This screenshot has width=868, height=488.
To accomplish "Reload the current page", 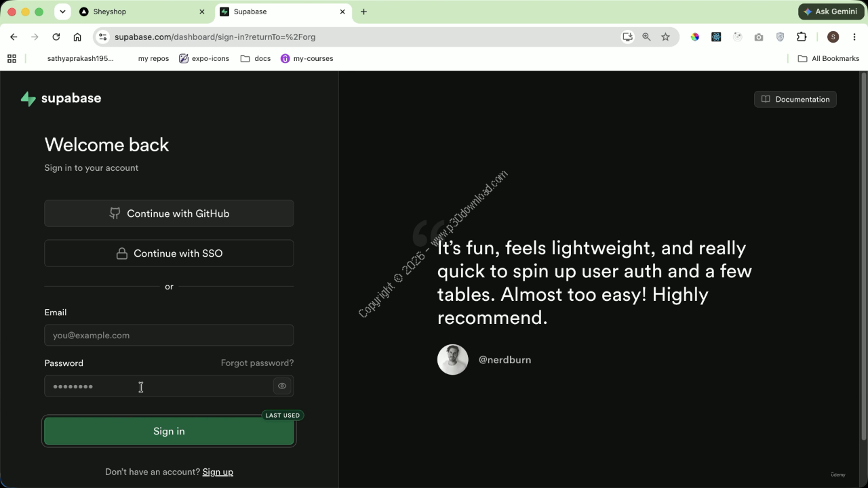I will coord(56,37).
